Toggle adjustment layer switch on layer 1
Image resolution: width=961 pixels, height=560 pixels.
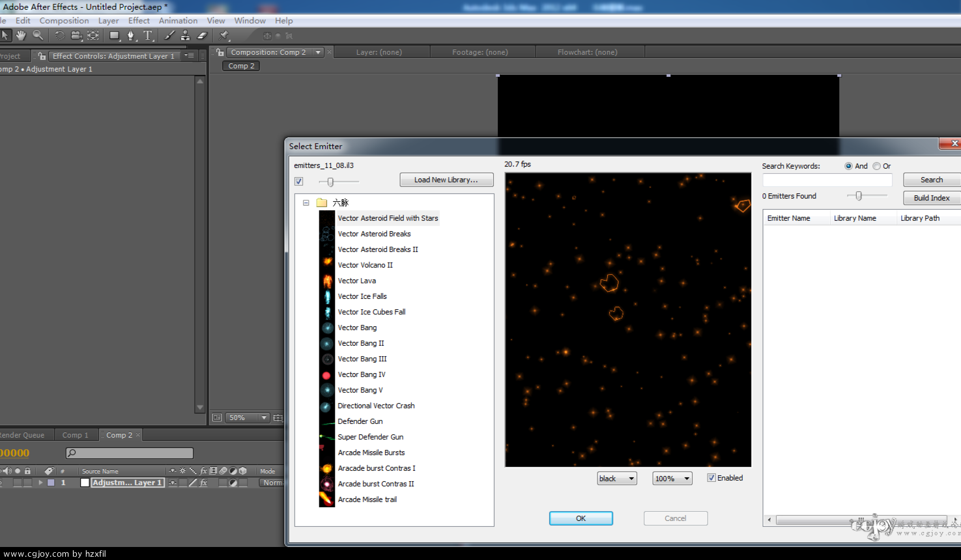point(233,483)
